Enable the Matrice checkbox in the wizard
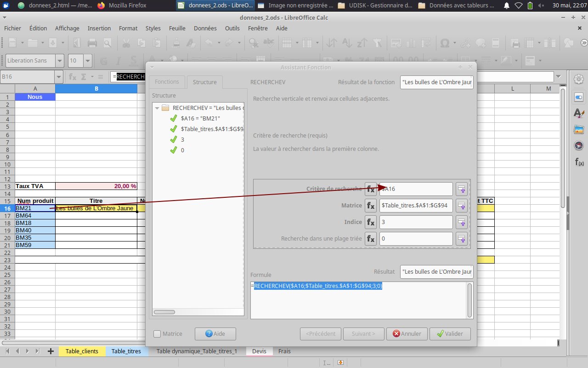Image resolution: width=588 pixels, height=368 pixels. [x=157, y=334]
